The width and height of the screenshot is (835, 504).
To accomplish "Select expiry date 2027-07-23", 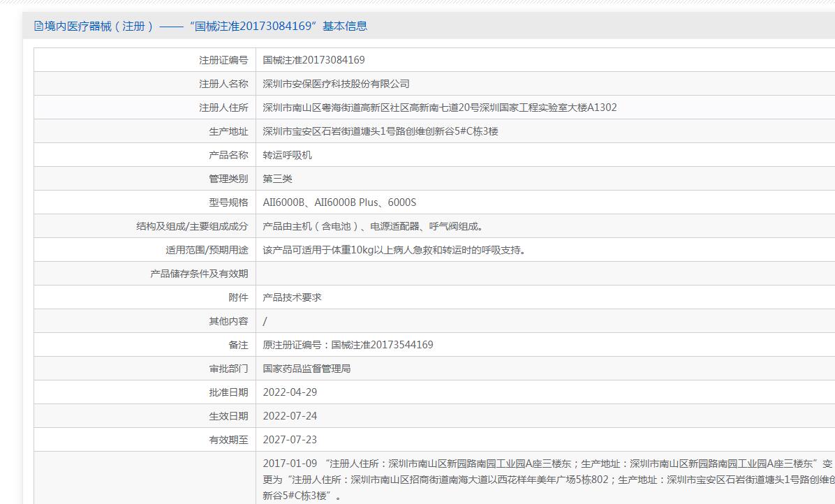I will 290,440.
